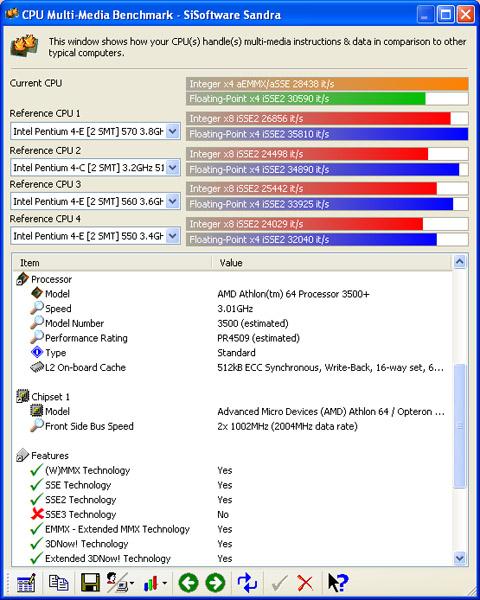This screenshot has width=480, height=600.
Task: Click the green check beside SSE2 Technology
Action: [36, 499]
